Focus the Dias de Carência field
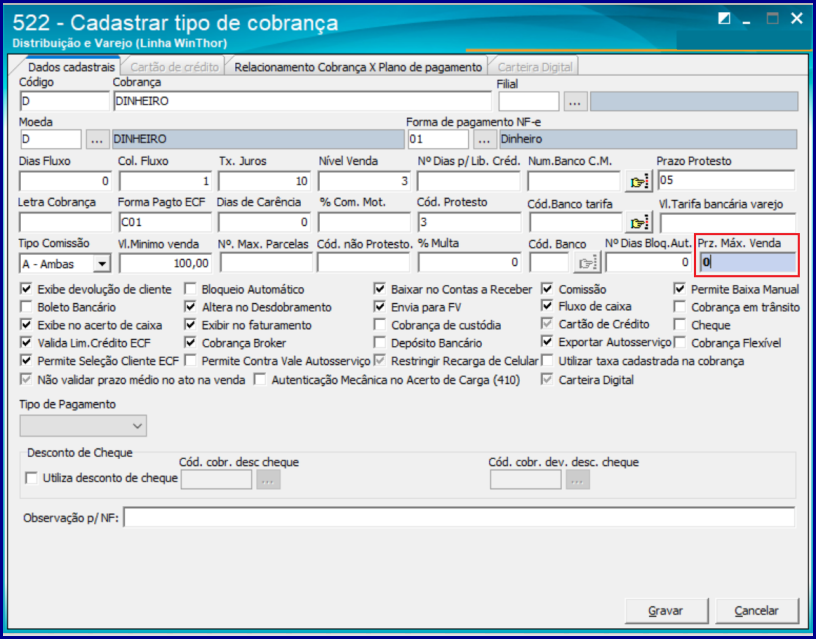The width and height of the screenshot is (816, 639). pos(264,222)
